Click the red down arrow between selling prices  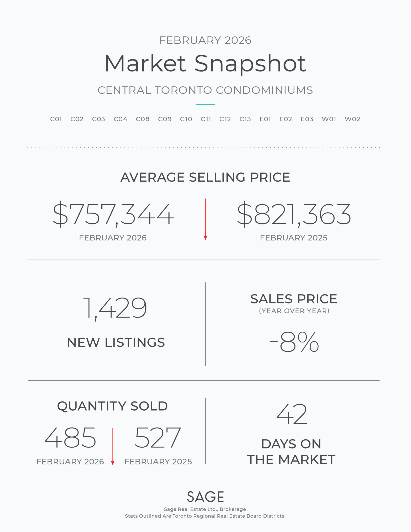pos(205,219)
